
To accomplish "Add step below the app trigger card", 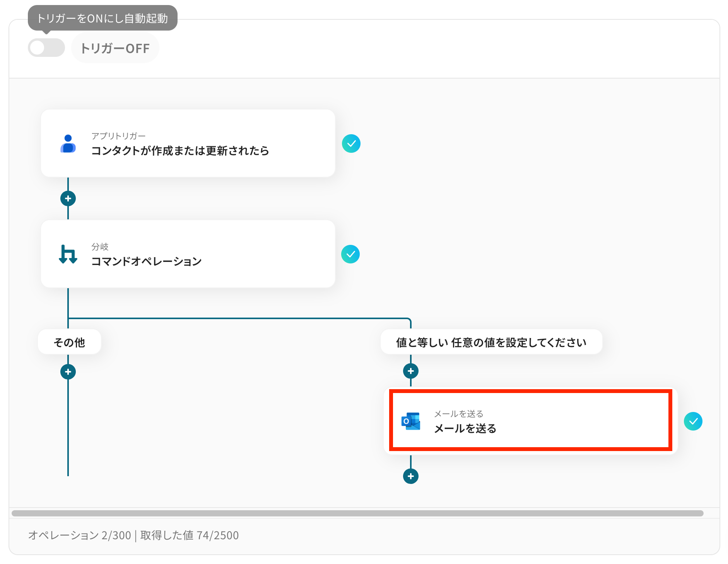I will coord(68,198).
